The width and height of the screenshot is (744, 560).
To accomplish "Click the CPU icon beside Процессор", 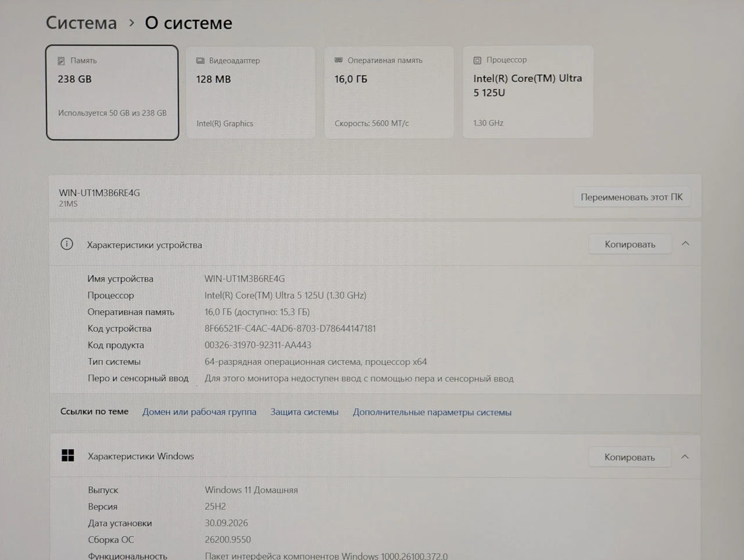I will [x=477, y=60].
